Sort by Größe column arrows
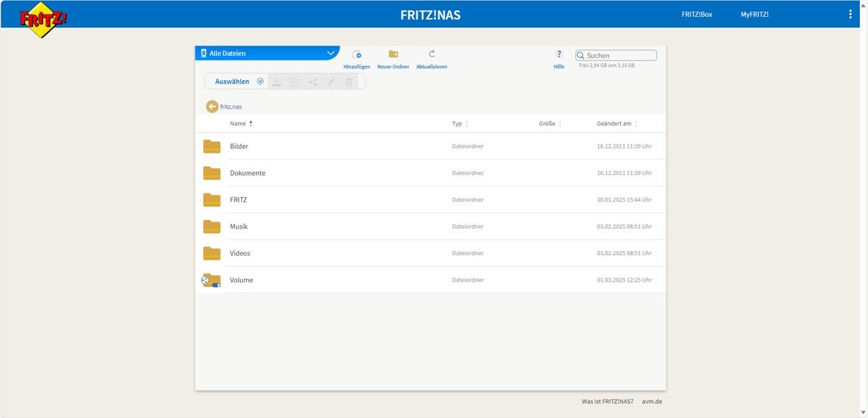Viewport: 868px width, 418px height. [x=560, y=123]
